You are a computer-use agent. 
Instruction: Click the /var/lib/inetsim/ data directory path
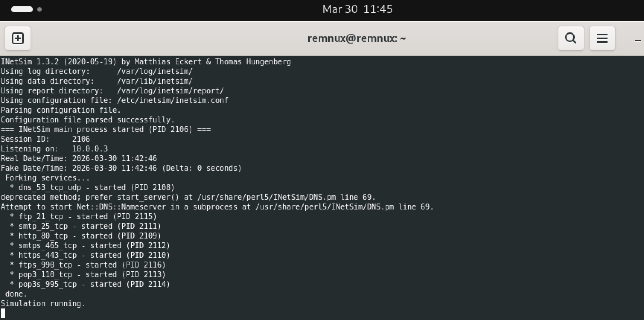tap(154, 81)
